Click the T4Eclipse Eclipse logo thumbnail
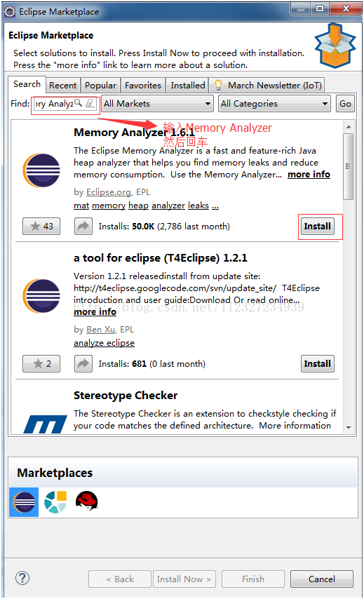 coord(41,296)
